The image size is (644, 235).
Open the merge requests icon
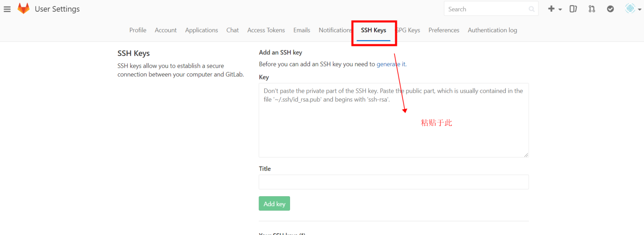(x=592, y=9)
